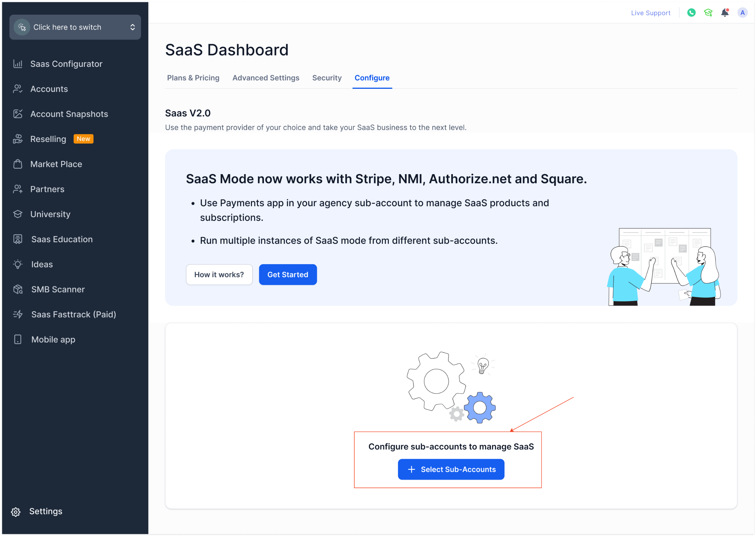Open the Ideas lightbulb sidebar item
The height and width of the screenshot is (536, 756).
coord(42,264)
